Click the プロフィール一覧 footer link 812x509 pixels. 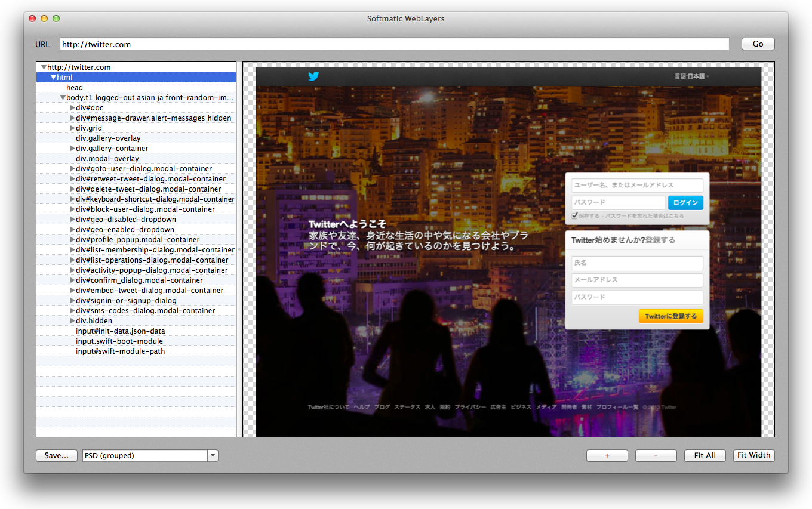coord(617,408)
